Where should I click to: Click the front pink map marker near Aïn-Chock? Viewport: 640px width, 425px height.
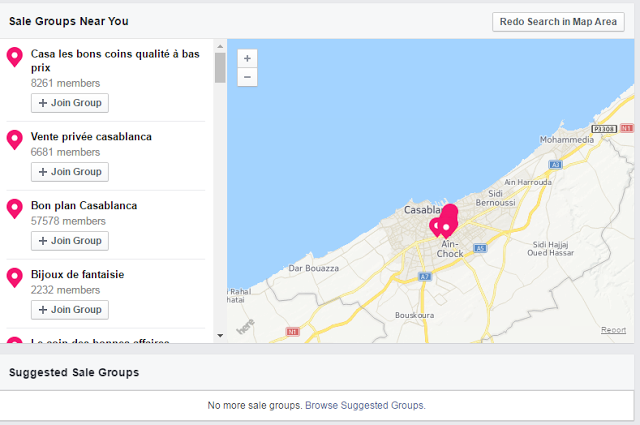446,228
